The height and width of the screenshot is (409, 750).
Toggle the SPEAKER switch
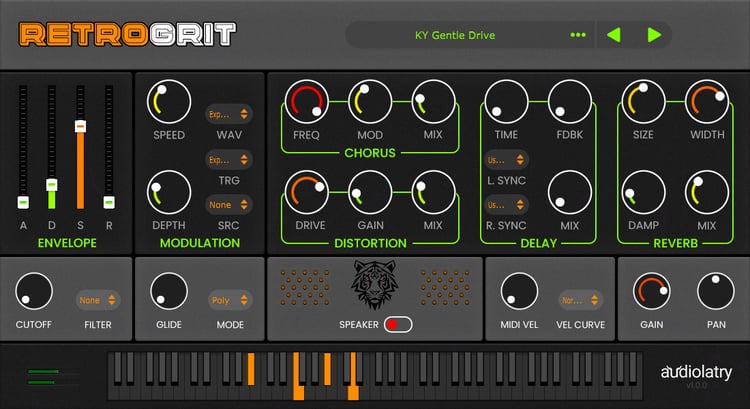coord(397,325)
